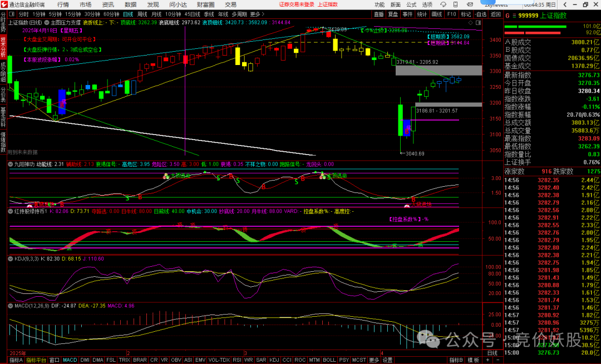Select the 月线 period tab
The width and height of the screenshot is (601, 364).
click(156, 14)
